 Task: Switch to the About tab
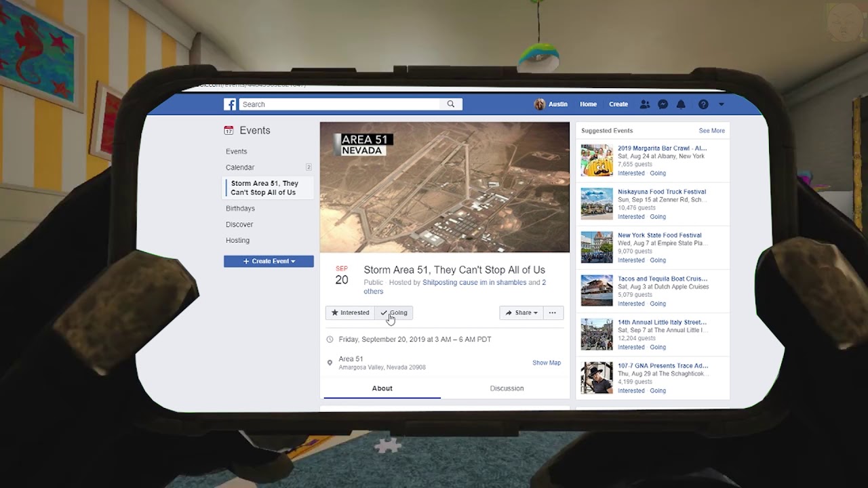pos(382,388)
